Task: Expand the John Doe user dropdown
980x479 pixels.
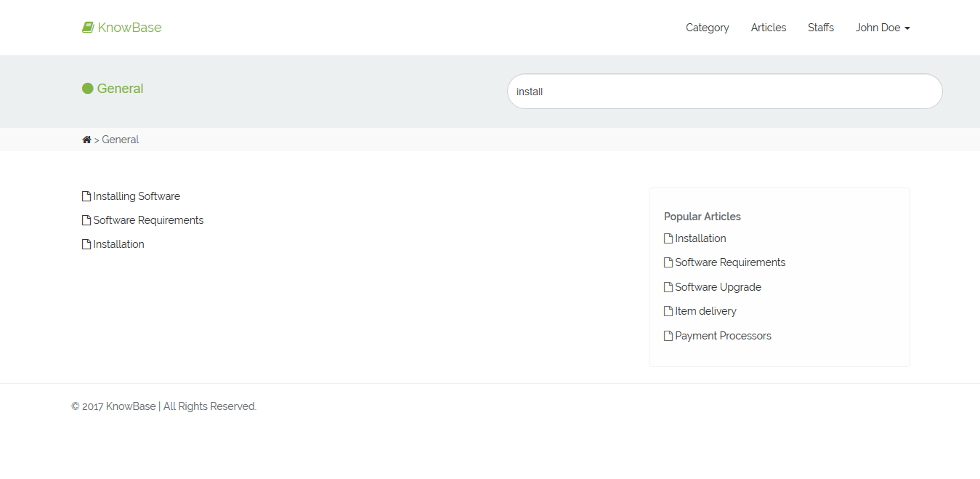Action: point(883,28)
